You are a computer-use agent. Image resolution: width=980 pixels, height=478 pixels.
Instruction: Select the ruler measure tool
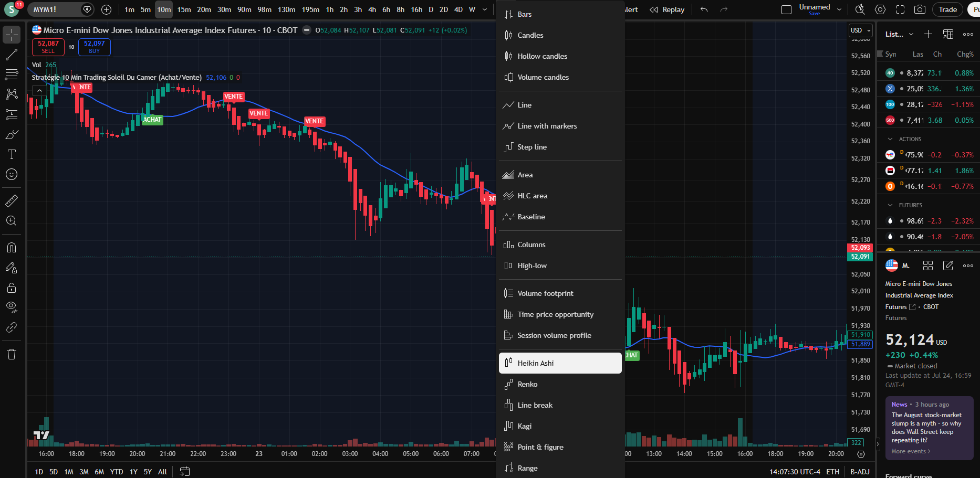coord(12,200)
